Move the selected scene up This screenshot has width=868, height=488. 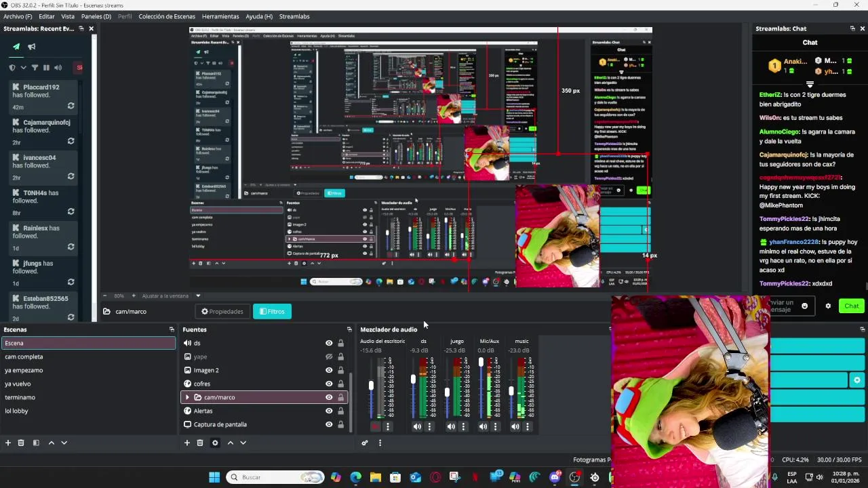click(52, 443)
